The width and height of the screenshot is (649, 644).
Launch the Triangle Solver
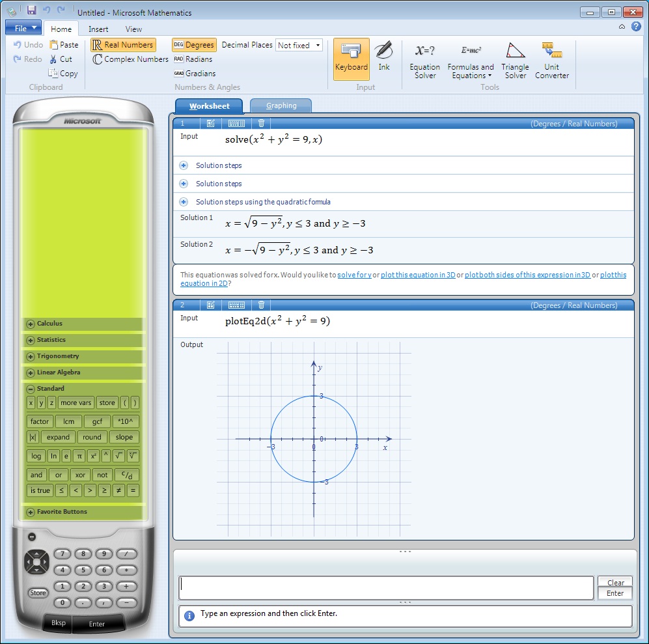pos(515,59)
